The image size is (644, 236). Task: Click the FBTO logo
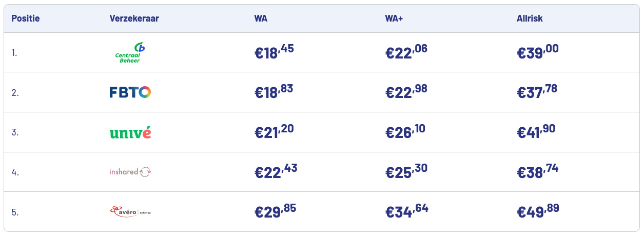130,92
